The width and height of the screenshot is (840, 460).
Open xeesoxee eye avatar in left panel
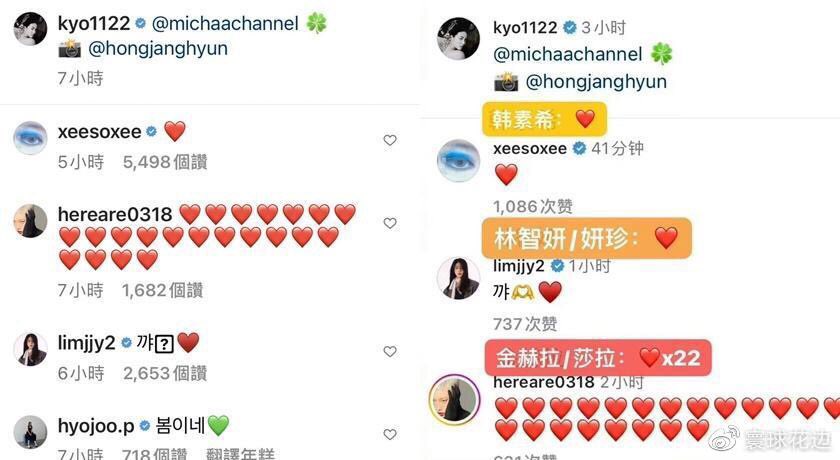(30, 138)
